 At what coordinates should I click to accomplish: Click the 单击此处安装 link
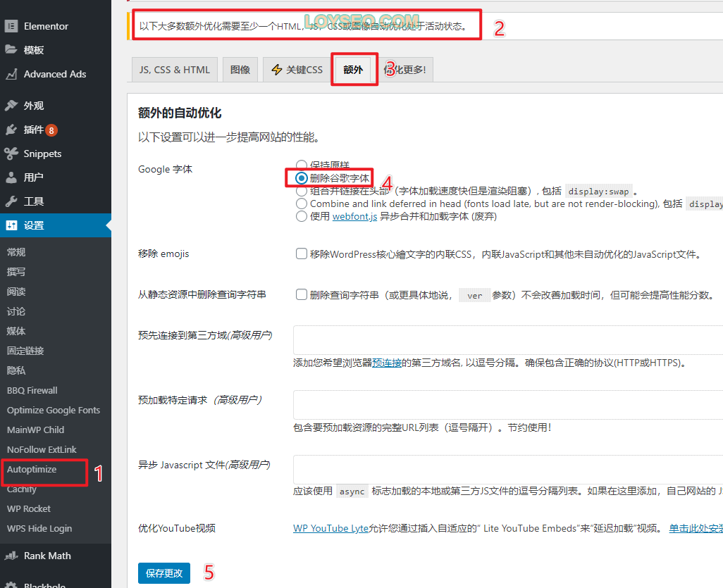point(696,529)
